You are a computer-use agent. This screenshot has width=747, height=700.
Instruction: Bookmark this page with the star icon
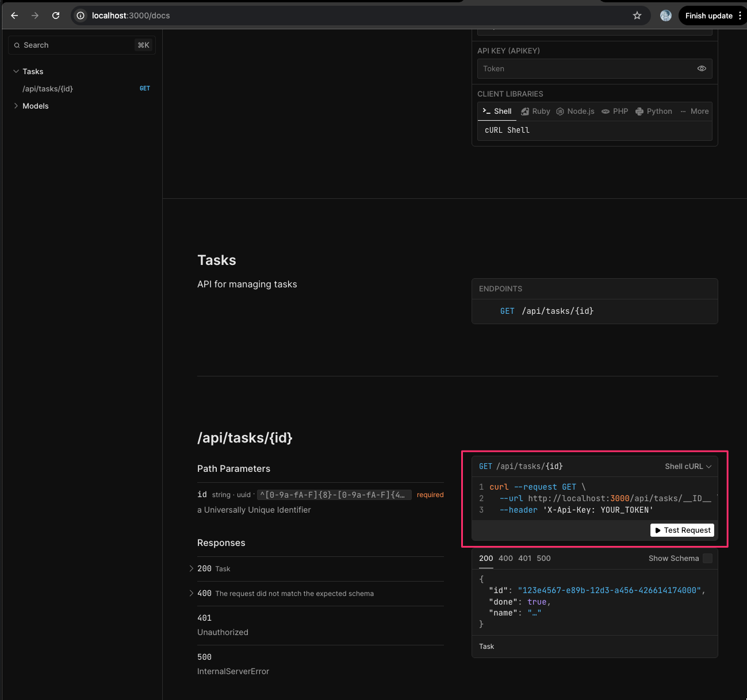637,16
